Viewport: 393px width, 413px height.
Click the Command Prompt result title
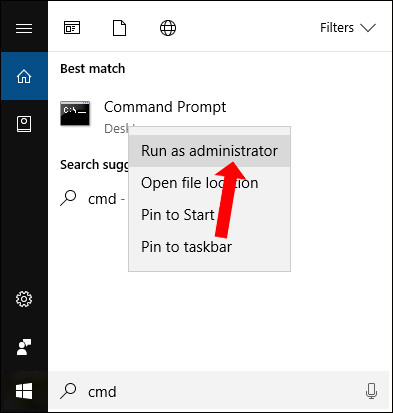(x=165, y=107)
